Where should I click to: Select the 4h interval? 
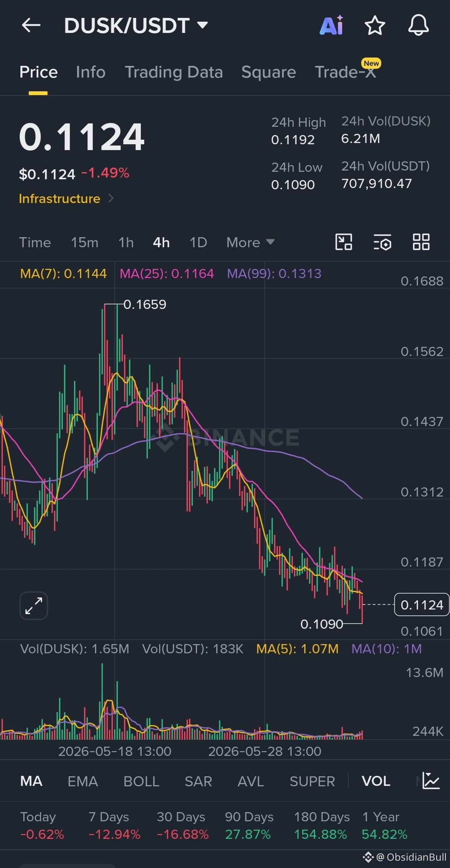tap(161, 242)
